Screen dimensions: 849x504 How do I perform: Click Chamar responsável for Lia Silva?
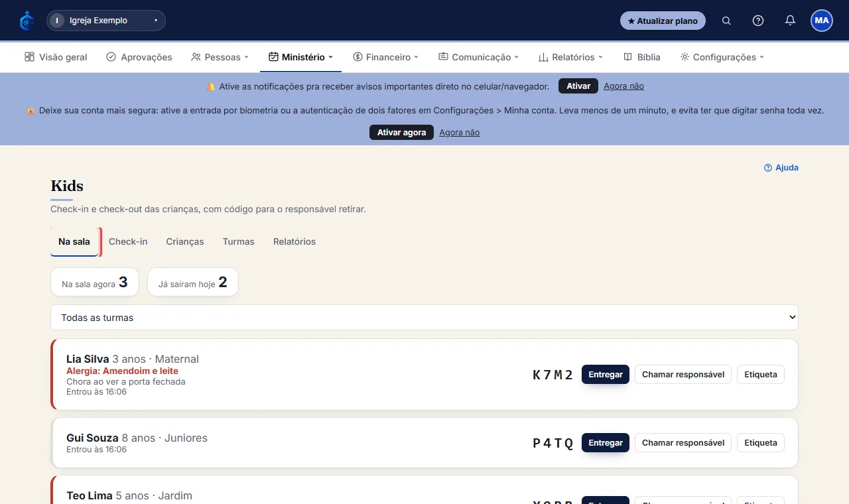tap(683, 375)
